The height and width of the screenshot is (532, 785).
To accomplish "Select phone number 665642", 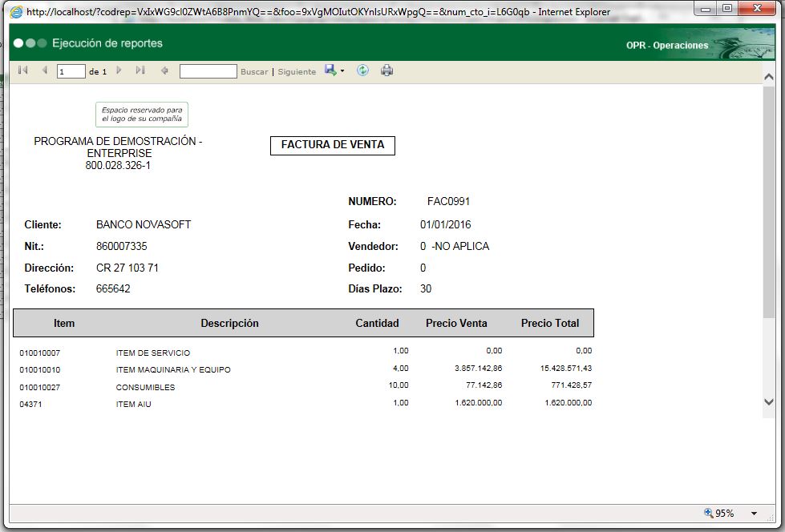I will 113,288.
